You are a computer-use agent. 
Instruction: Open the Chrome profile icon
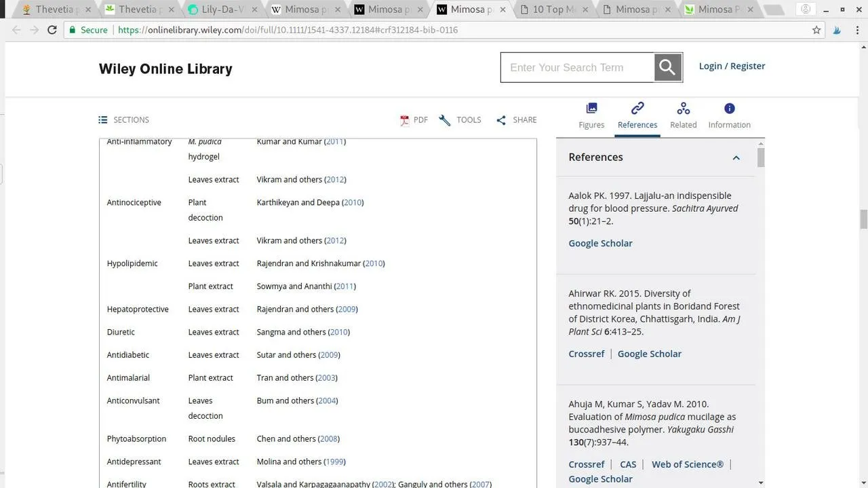[x=806, y=10]
